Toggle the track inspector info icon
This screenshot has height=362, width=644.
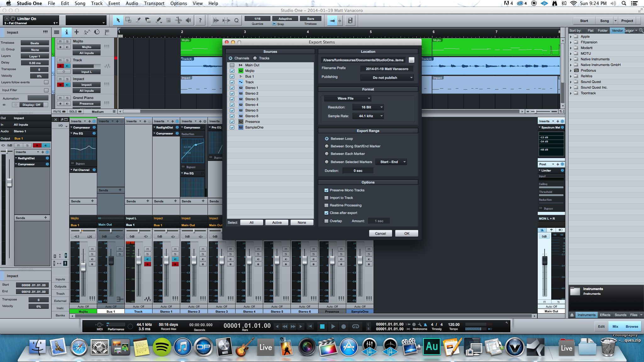[66, 32]
